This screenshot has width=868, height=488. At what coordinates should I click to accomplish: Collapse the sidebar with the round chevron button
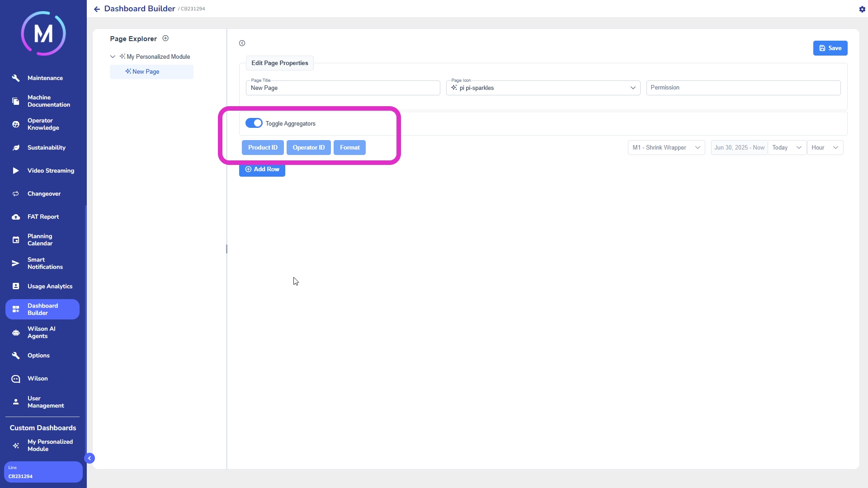[90, 458]
